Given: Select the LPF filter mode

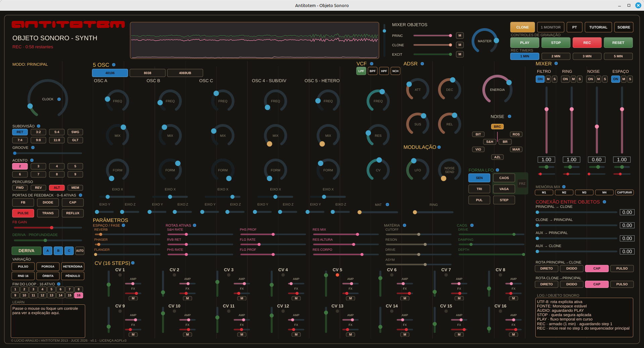Looking at the screenshot, I should click(361, 71).
